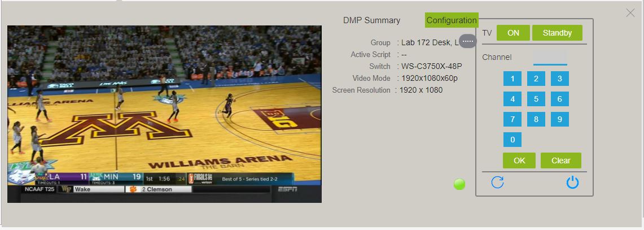
Task: Expand the truncated Group value ellipsis
Action: [x=467, y=41]
